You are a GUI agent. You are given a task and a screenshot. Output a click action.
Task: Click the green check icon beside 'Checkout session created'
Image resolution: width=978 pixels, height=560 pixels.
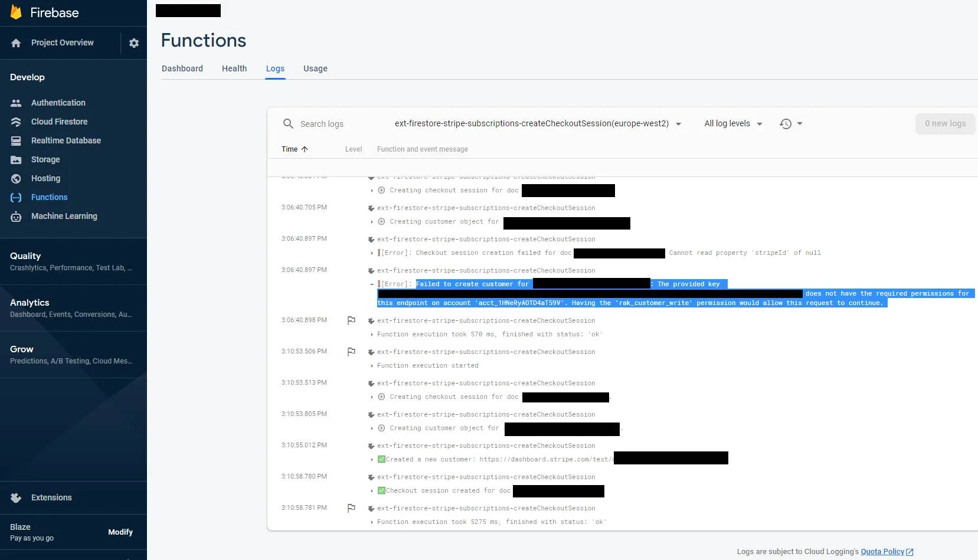[381, 490]
